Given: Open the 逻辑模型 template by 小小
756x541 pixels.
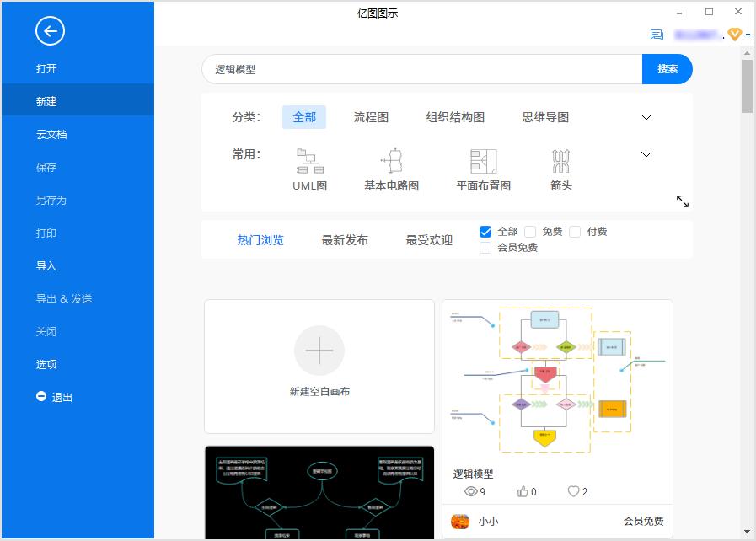Looking at the screenshot, I should [x=557, y=379].
